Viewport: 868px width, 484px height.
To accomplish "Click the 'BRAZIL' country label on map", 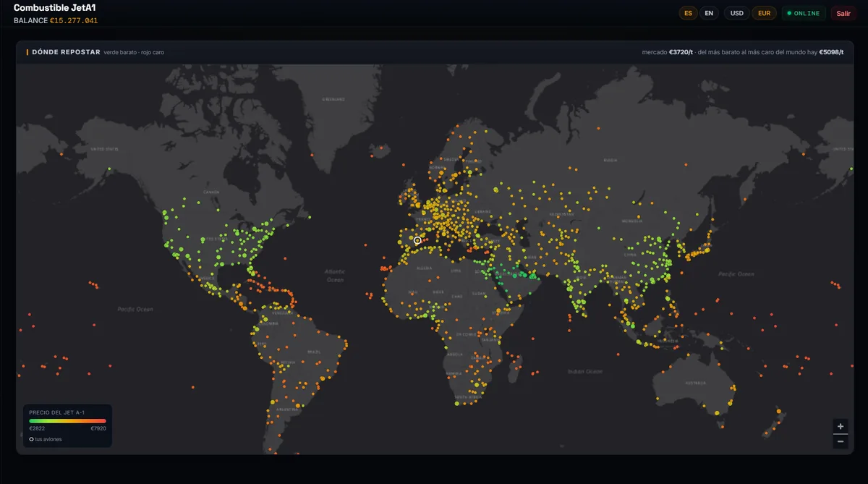I will (x=314, y=352).
